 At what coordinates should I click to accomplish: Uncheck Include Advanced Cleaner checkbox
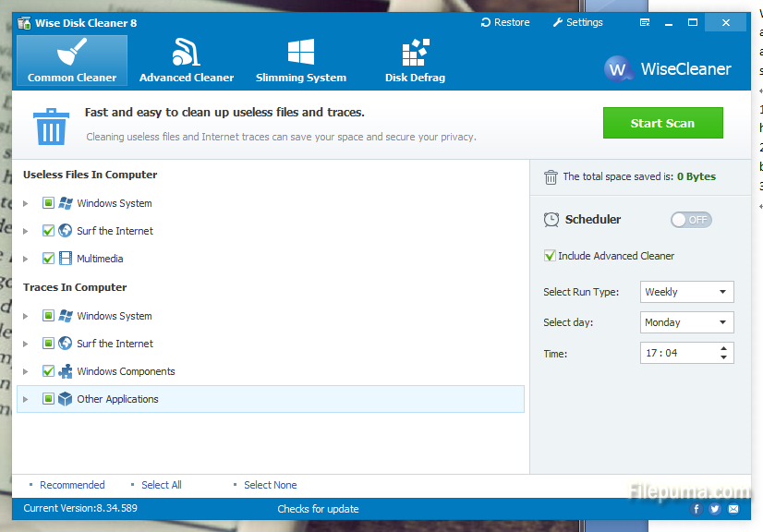pos(551,256)
